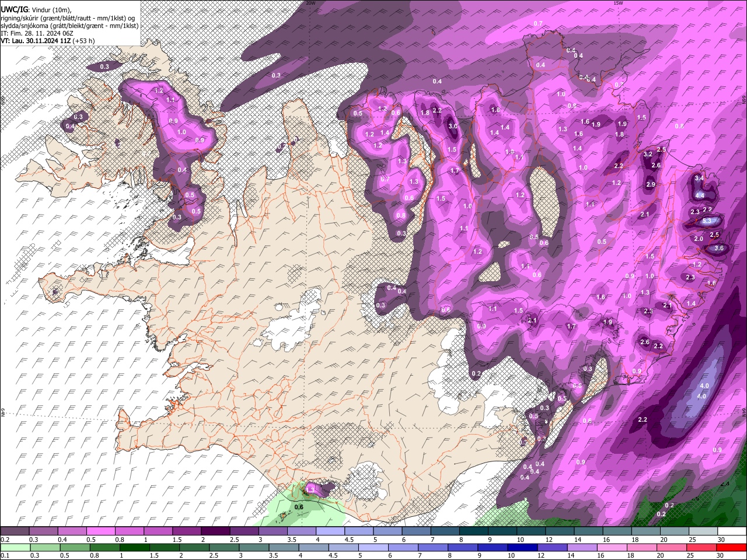Select the 0.7 value at the top of the map
This screenshot has width=747, height=560.
(538, 23)
